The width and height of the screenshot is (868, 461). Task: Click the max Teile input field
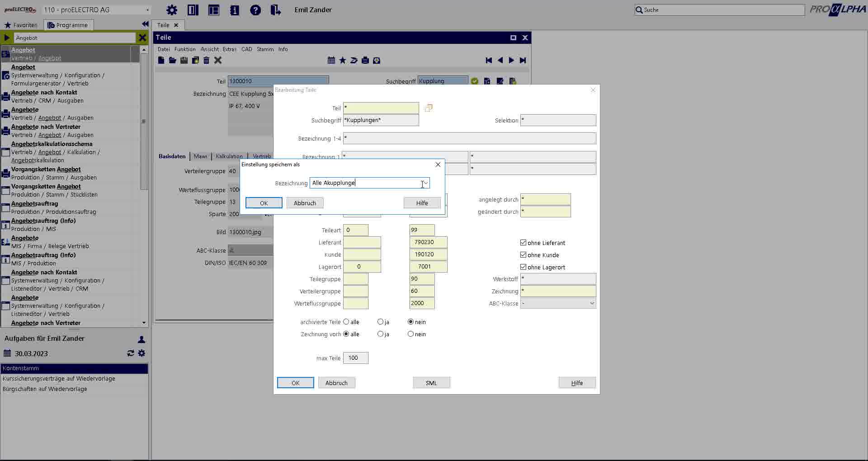pyautogui.click(x=356, y=358)
